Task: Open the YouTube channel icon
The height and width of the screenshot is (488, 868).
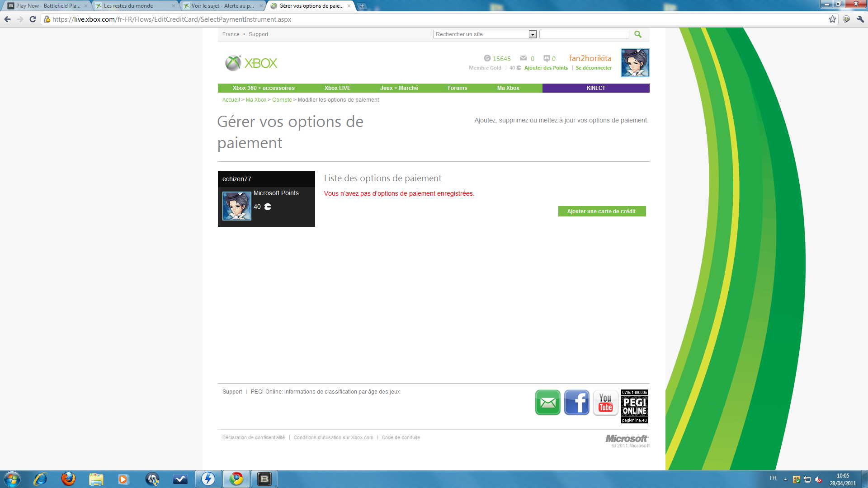Action: click(x=605, y=402)
